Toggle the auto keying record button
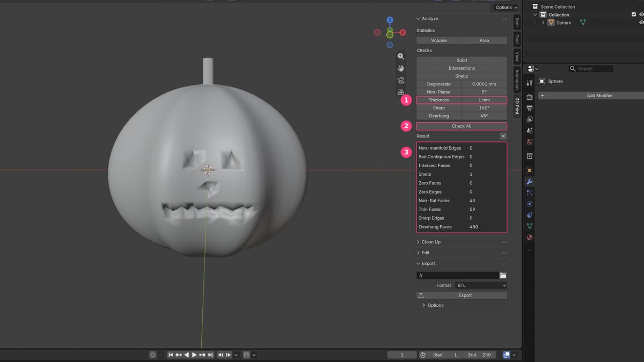The height and width of the screenshot is (362, 644). tap(153, 354)
